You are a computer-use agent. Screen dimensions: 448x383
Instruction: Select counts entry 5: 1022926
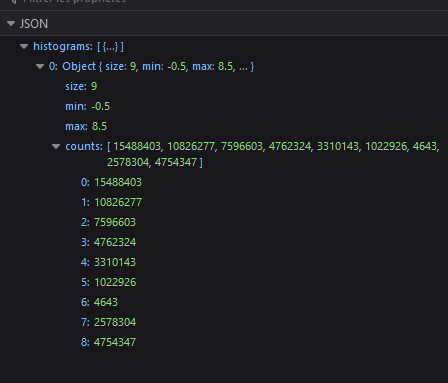[x=224, y=282]
